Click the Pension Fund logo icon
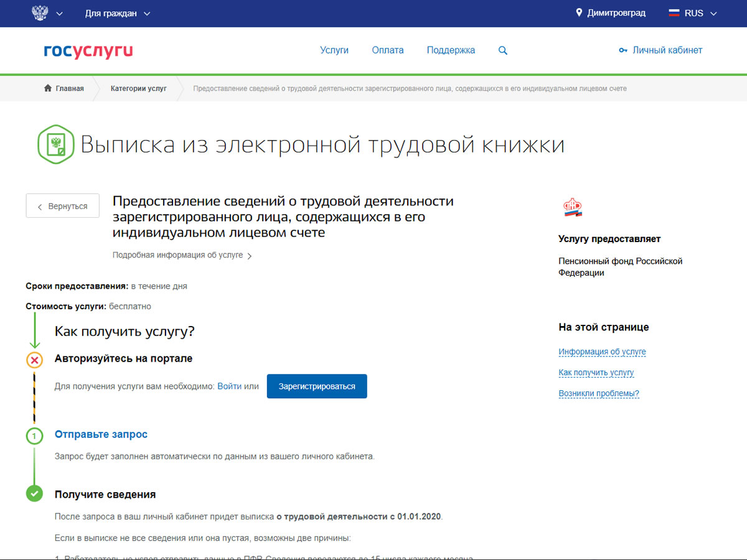 pos(572,208)
